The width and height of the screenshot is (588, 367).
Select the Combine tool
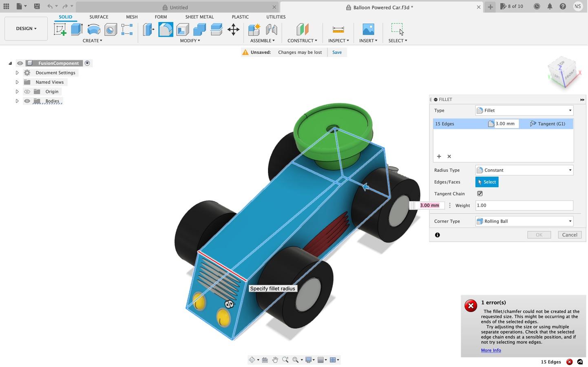pyautogui.click(x=199, y=29)
